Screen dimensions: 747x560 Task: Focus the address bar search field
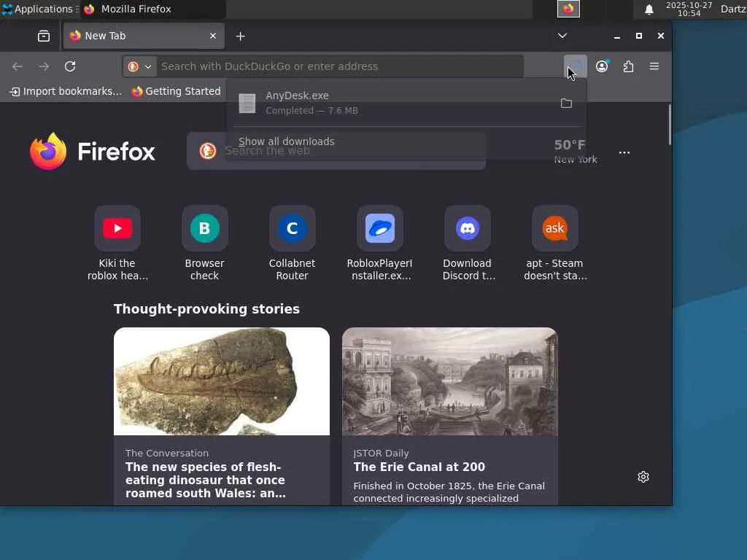point(341,66)
